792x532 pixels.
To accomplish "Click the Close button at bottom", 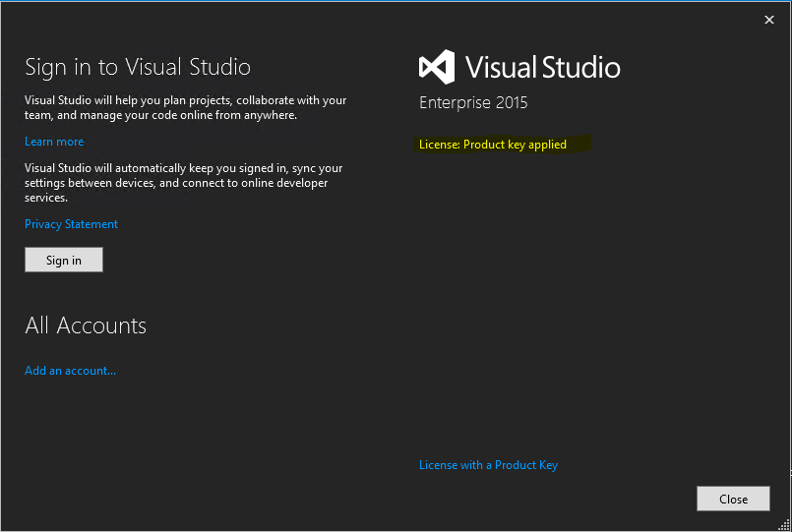I will 733,499.
